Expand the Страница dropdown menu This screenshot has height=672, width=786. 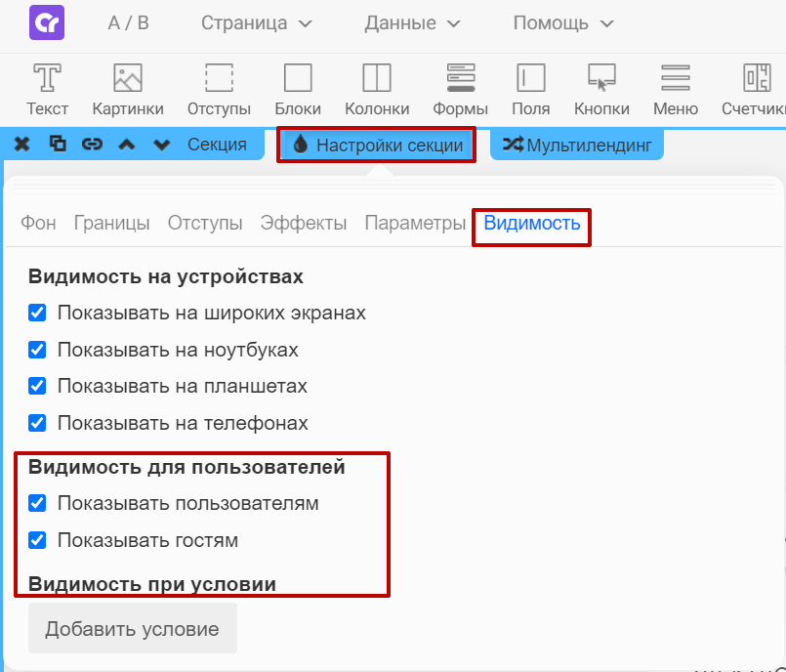(x=257, y=23)
